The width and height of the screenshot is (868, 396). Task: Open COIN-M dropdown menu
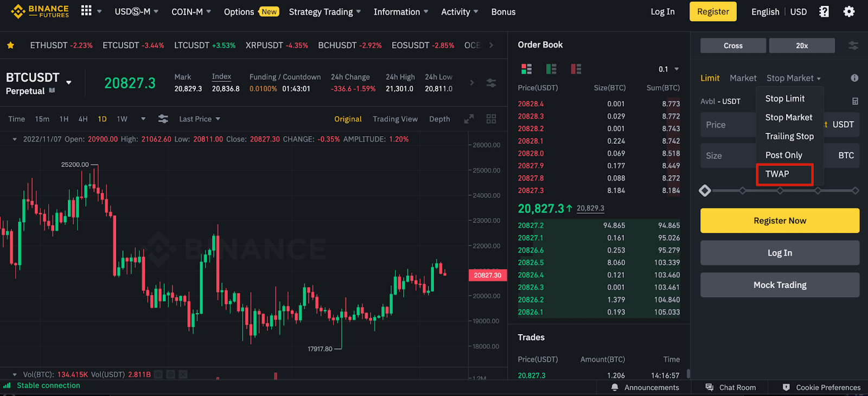tap(191, 11)
